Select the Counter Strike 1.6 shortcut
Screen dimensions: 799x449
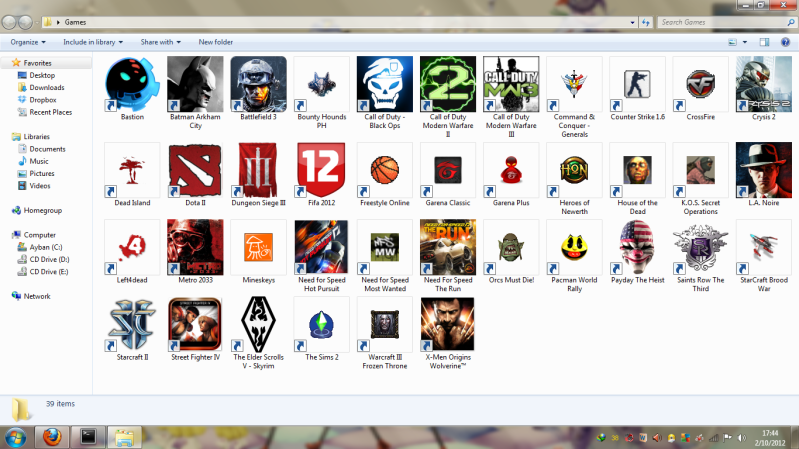(637, 85)
